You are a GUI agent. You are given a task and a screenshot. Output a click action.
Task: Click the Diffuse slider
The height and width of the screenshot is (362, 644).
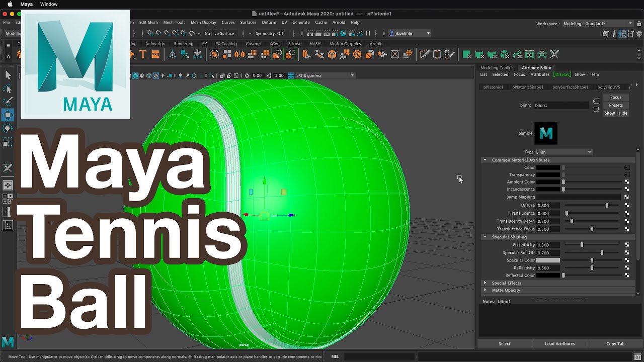tap(592, 205)
